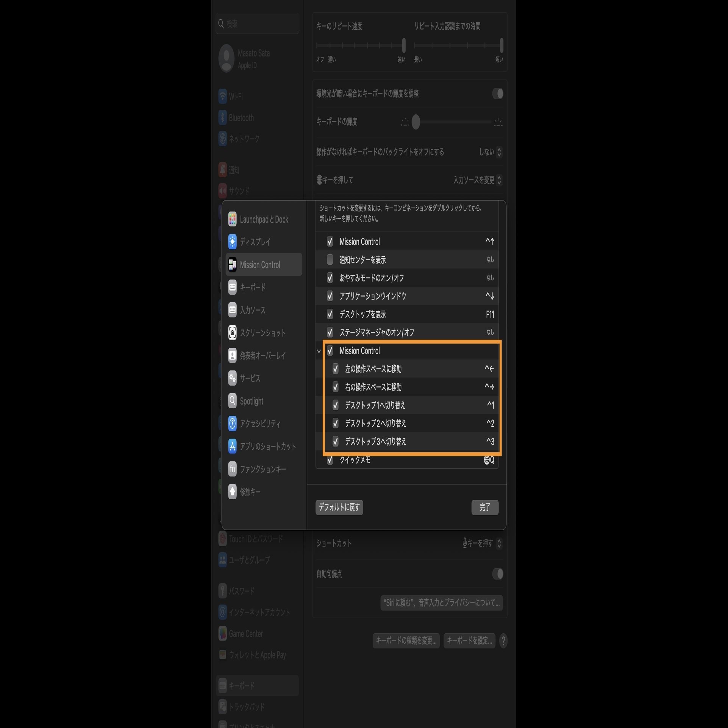Enable the 通知センターを表示 checkbox
Image resolution: width=728 pixels, height=728 pixels.
coord(330,259)
